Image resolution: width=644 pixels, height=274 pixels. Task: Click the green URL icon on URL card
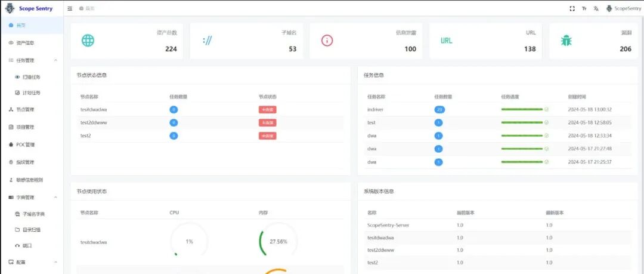[446, 41]
